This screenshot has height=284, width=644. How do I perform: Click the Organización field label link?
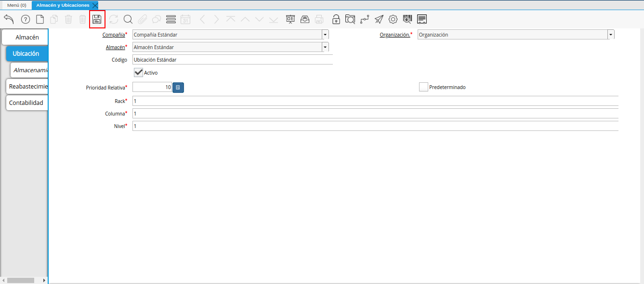395,35
